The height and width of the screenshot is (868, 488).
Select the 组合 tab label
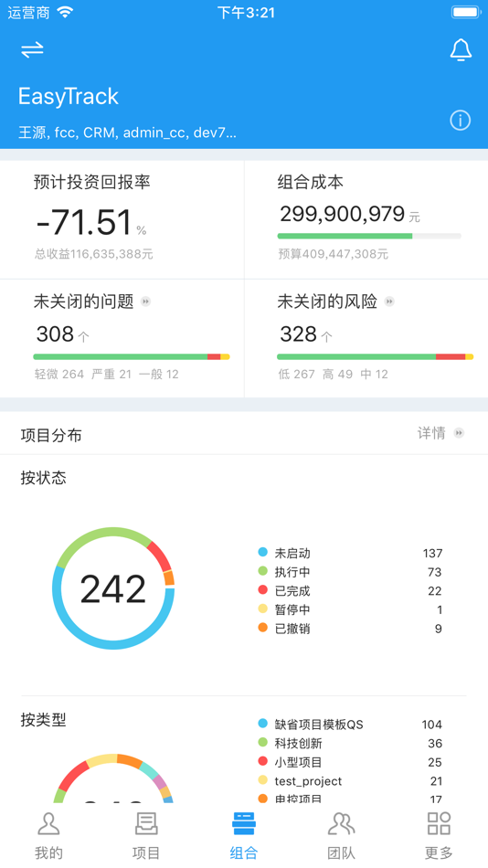pos(244,853)
